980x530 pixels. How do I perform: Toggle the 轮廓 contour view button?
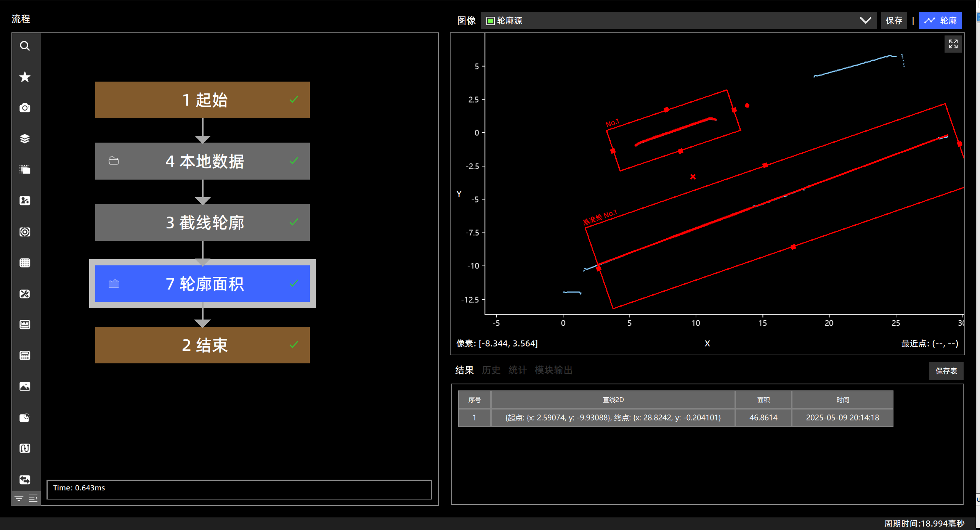(940, 21)
